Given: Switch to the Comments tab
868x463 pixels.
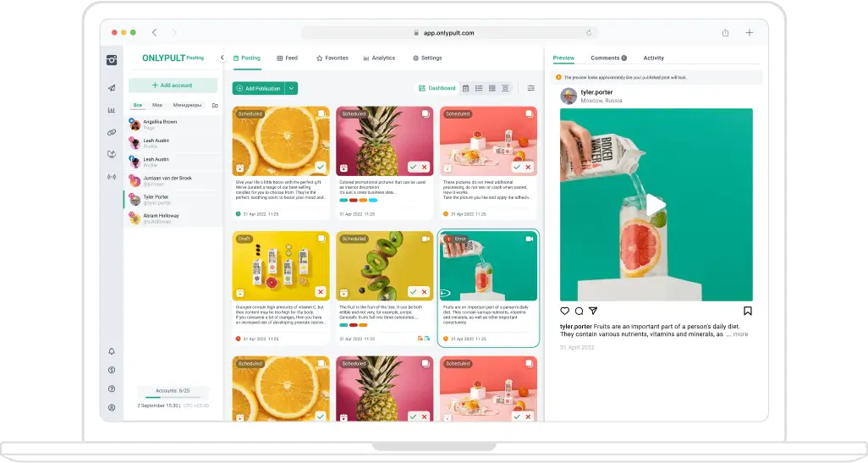Looking at the screenshot, I should click(x=607, y=58).
